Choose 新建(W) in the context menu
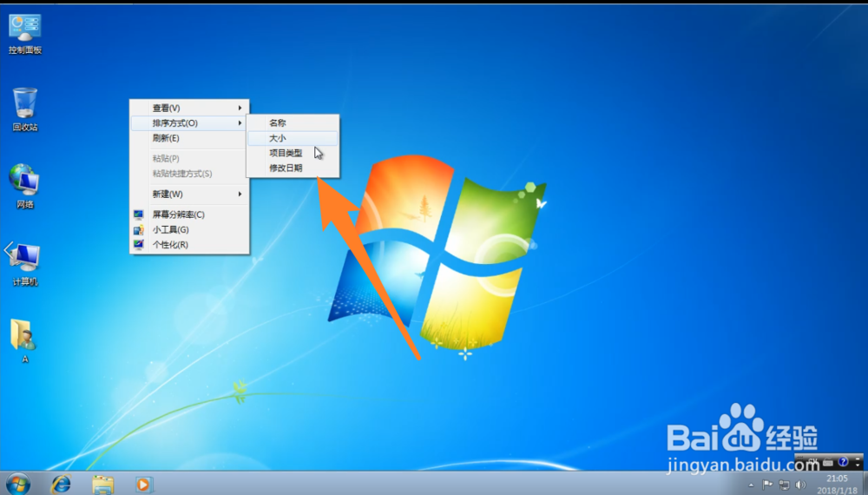 (189, 194)
